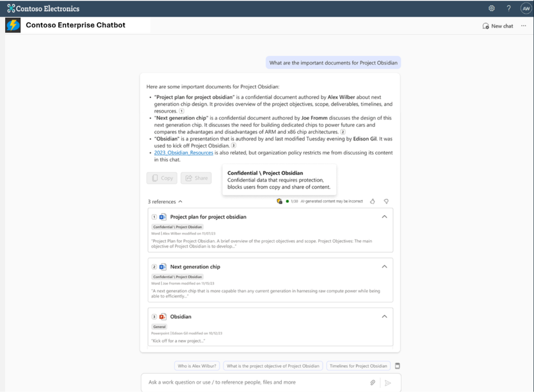
Task: Click the attach file paperclip icon
Action: pyautogui.click(x=373, y=383)
